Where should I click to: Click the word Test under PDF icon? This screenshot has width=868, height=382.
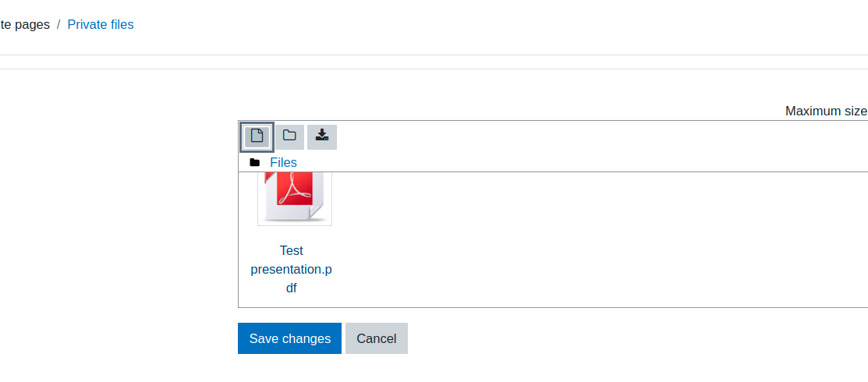click(291, 250)
